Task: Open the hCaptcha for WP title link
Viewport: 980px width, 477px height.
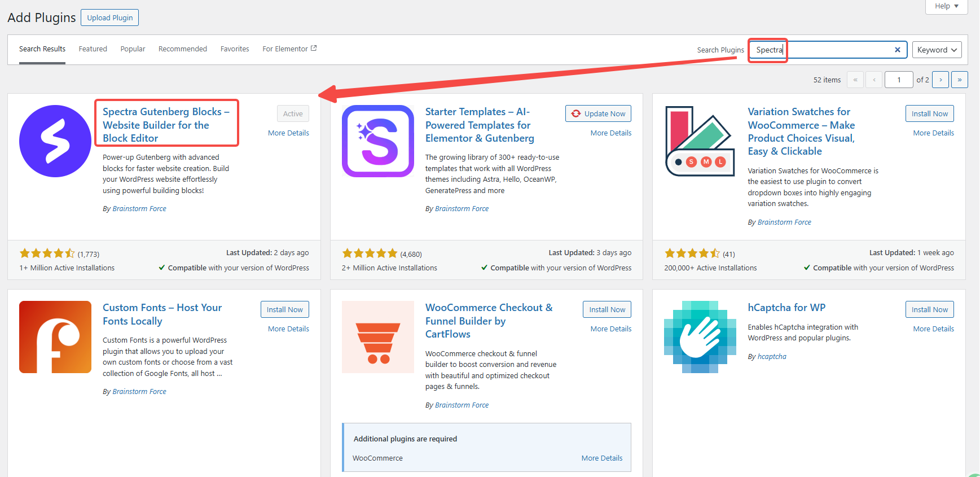Action: (x=786, y=308)
